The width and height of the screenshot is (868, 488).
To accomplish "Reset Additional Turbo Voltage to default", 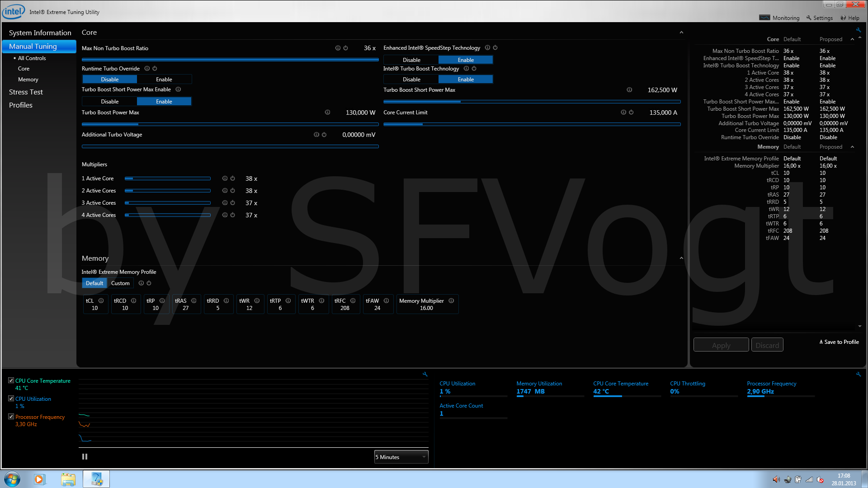I will [x=324, y=135].
